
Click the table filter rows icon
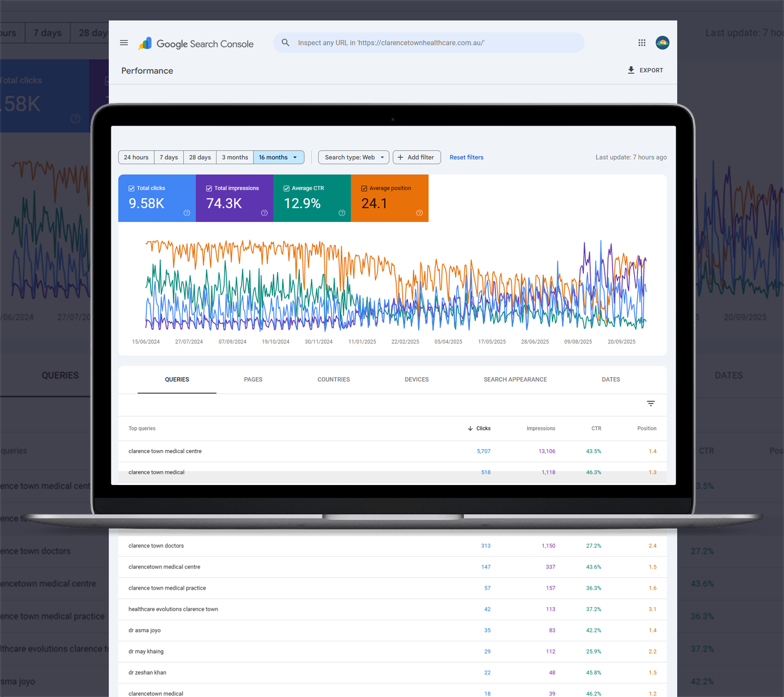[651, 404]
